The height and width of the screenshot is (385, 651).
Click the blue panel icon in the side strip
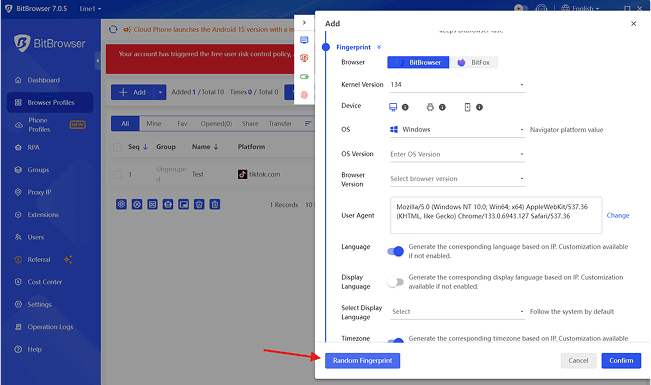(x=304, y=40)
